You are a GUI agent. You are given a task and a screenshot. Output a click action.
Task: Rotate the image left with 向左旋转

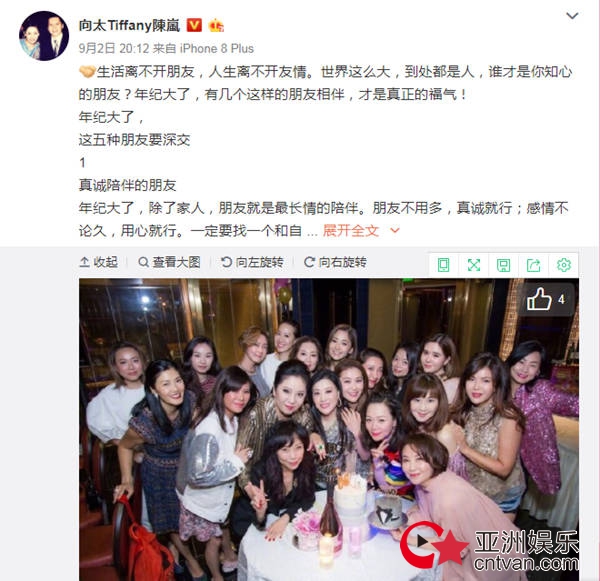coord(253,262)
